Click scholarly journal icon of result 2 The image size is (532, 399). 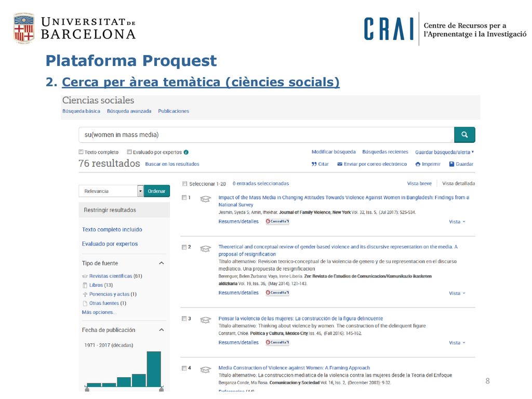click(205, 249)
